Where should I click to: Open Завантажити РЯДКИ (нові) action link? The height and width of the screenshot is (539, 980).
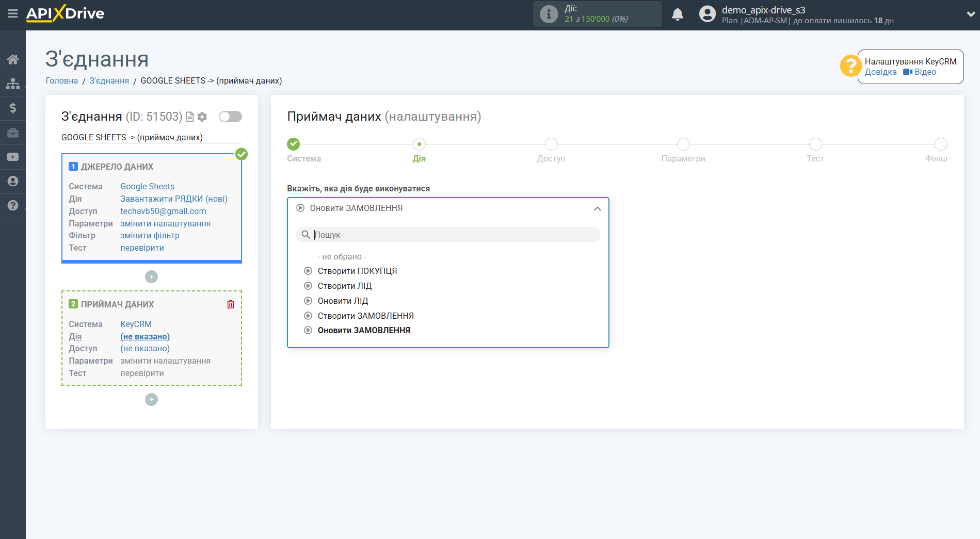pyautogui.click(x=174, y=199)
